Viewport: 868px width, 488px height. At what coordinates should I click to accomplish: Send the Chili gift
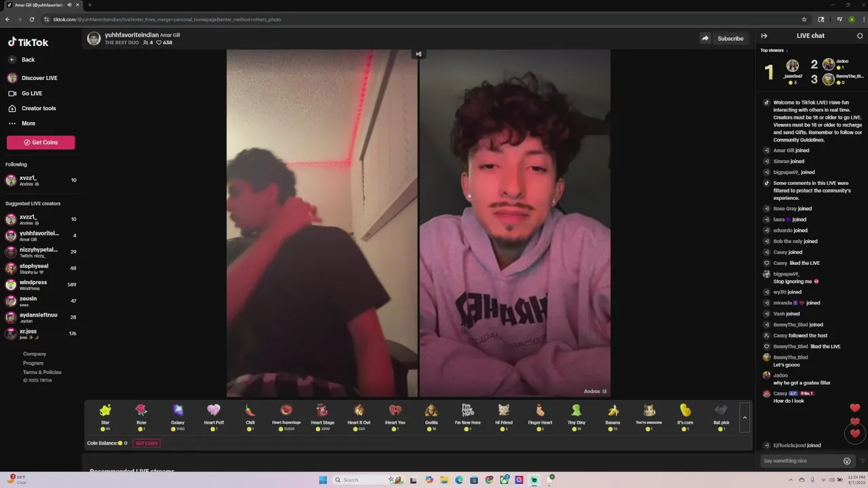tap(250, 416)
